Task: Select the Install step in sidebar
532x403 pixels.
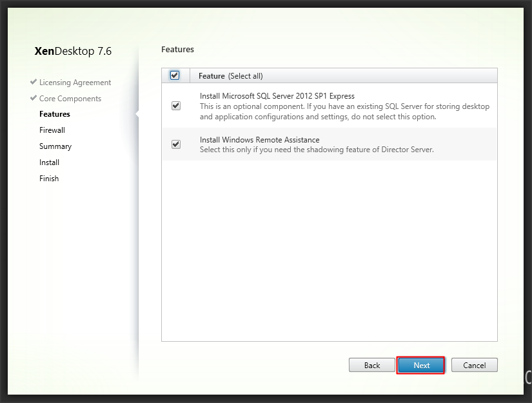Action: 49,162
